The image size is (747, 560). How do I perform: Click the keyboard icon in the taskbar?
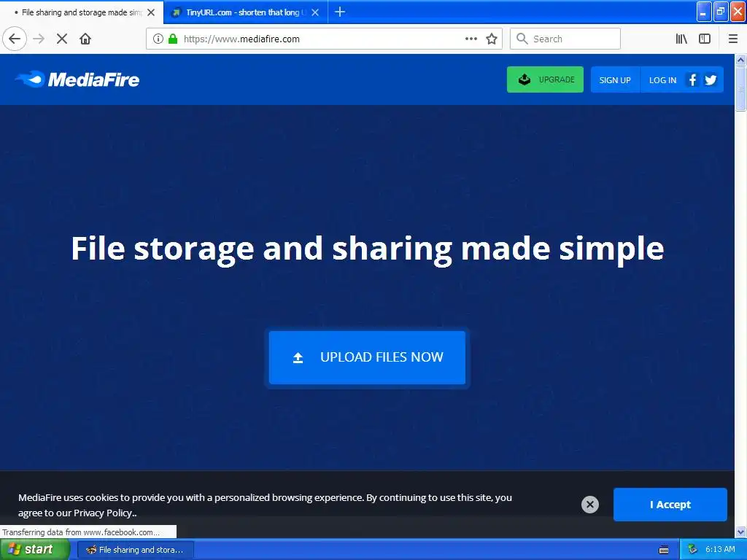[664, 550]
